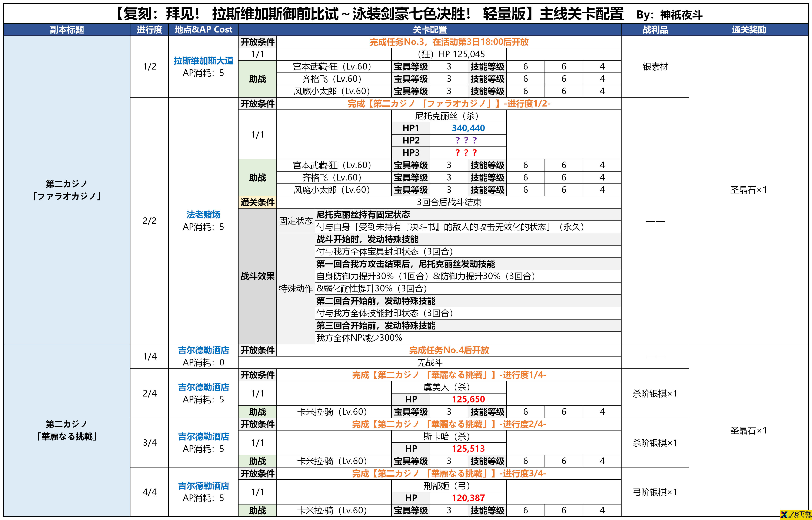Viewport: 812px width, 520px height.
Task: Select 'AP消耗：0' under 吉尔德勒酒店
Action: click(x=203, y=362)
